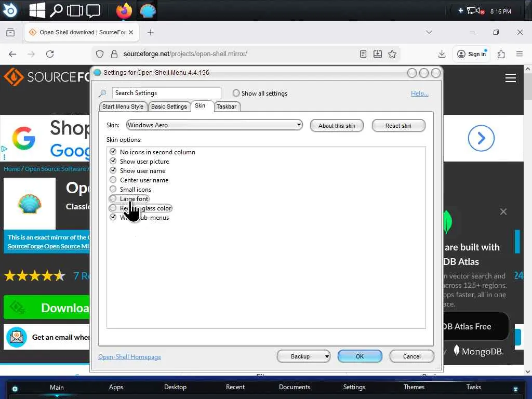Close the MongoDB ad with X
The height and width of the screenshot is (399, 532).
pos(503,212)
